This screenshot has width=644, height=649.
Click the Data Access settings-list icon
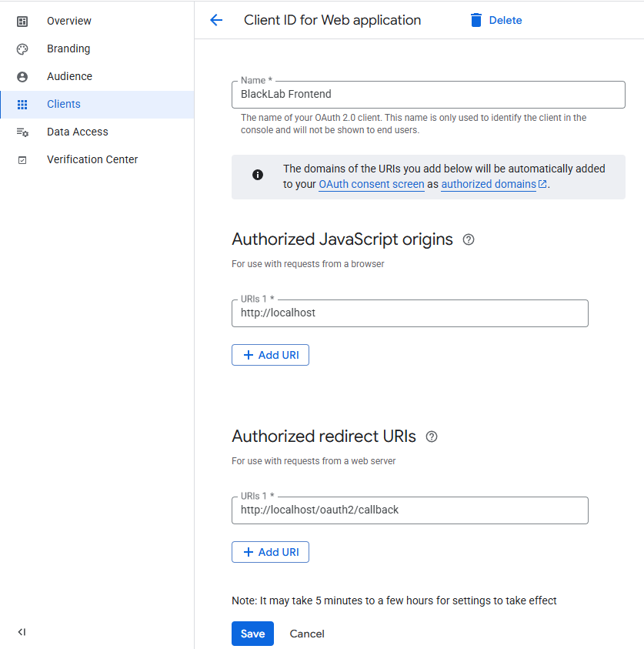22,132
